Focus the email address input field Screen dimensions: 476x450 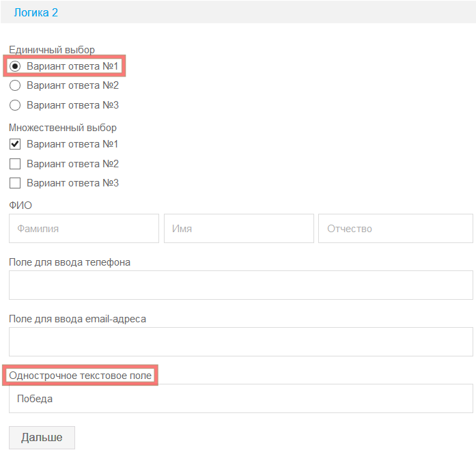tap(240, 341)
